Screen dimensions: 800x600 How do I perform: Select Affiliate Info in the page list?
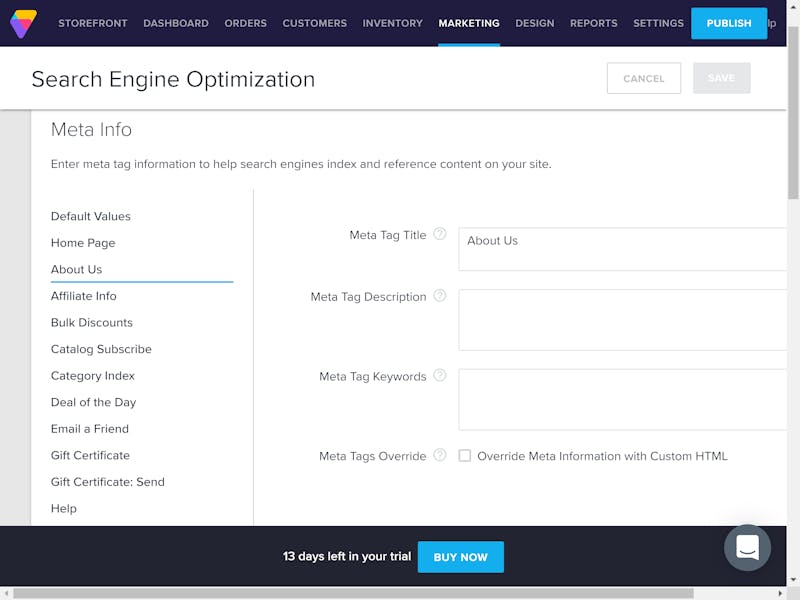click(x=84, y=296)
